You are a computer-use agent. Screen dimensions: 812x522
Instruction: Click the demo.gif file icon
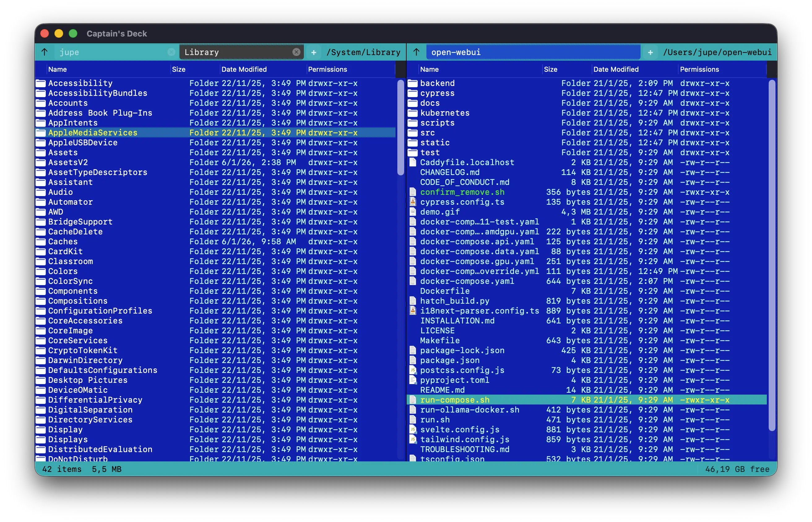pyautogui.click(x=413, y=212)
